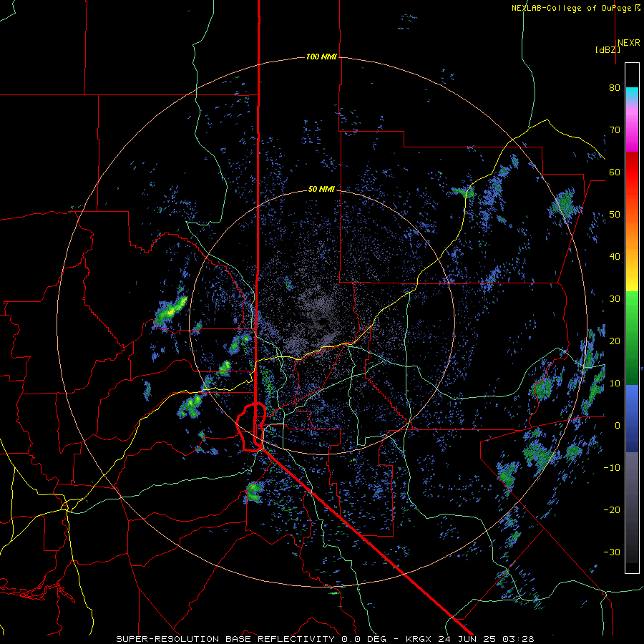Click the 70 value on the dBZ scale
Screen dimensions: 644x644
click(615, 130)
